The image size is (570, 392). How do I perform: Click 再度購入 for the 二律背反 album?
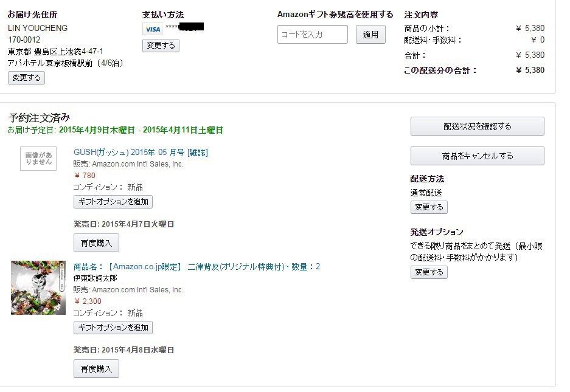pos(96,368)
